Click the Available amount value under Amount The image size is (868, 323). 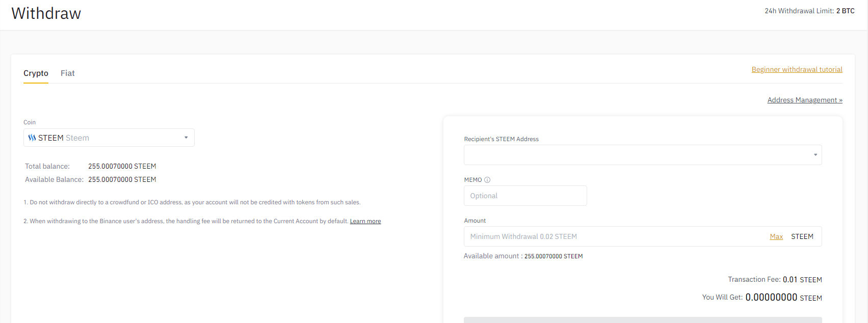(x=554, y=256)
